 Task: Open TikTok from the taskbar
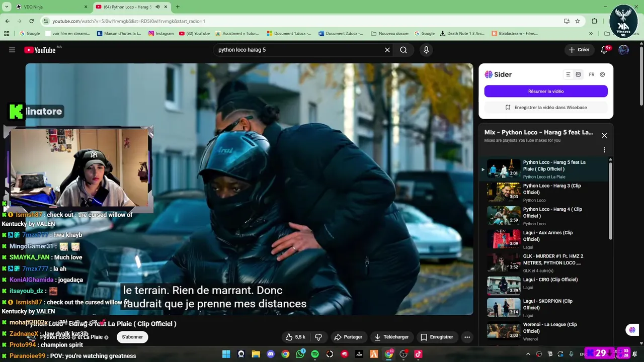[418, 354]
